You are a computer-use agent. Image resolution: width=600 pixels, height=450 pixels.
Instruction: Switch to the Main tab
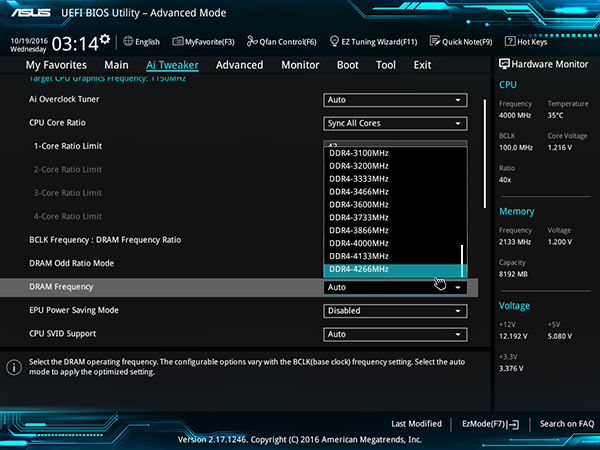(116, 65)
